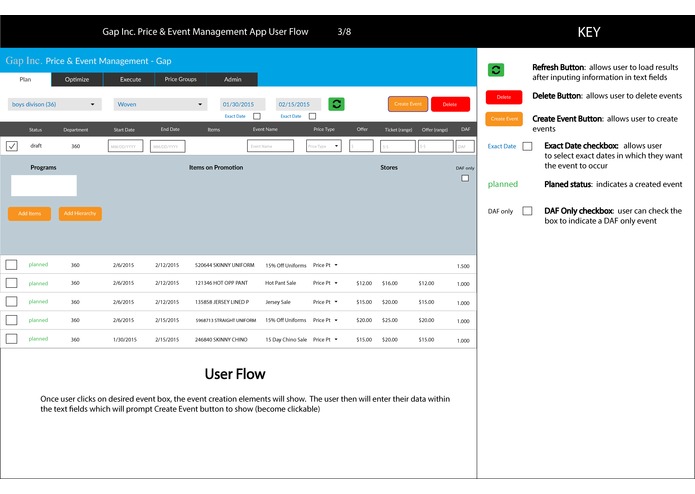Click the green Refresh button beside the date fields
This screenshot has width=695, height=494.
[336, 104]
